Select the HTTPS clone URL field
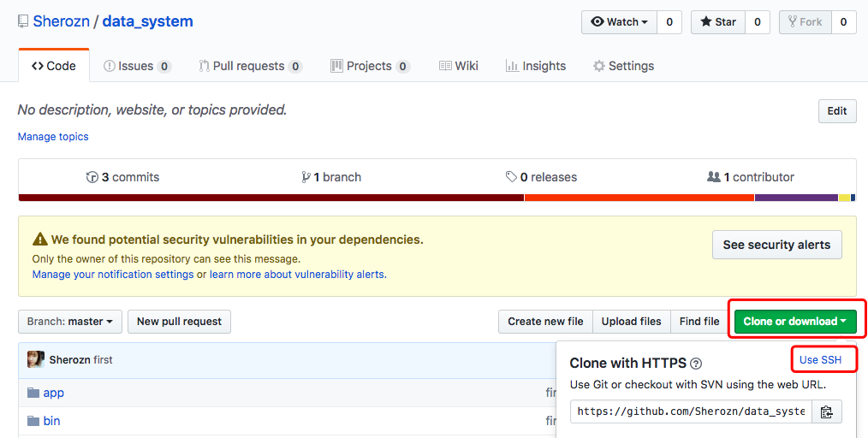 click(691, 411)
